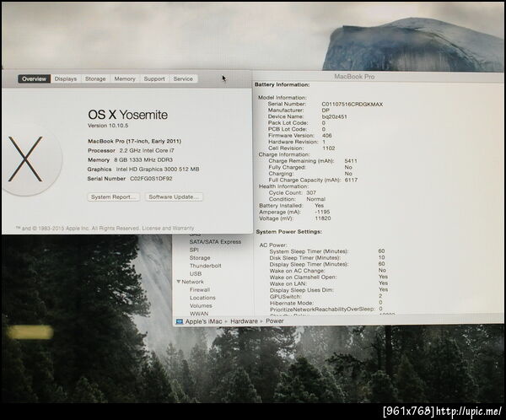Click the Amperage value -1195

coord(322,212)
